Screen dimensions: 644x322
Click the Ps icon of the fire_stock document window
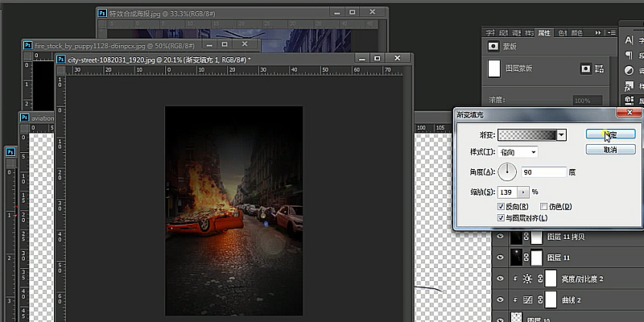27,45
